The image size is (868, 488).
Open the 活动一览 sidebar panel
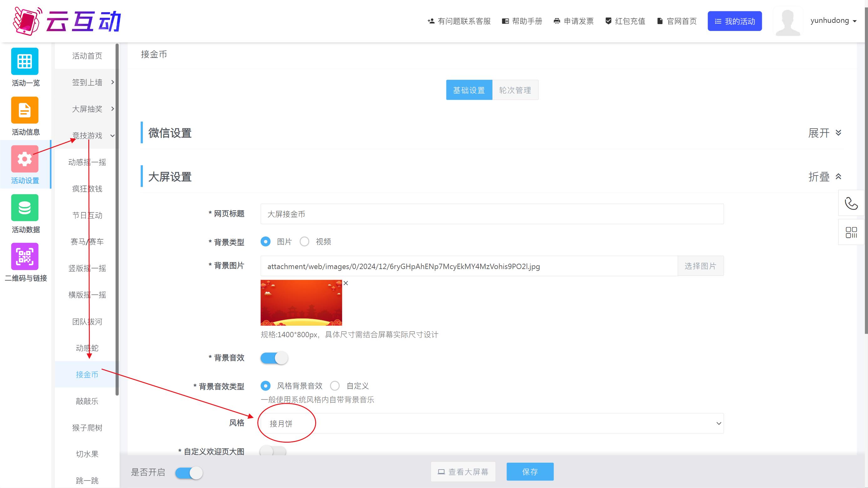(x=25, y=67)
